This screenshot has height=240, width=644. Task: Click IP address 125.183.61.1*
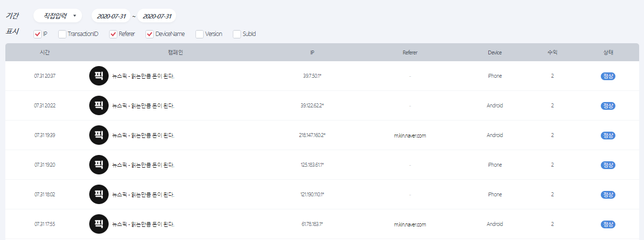pyautogui.click(x=312, y=165)
